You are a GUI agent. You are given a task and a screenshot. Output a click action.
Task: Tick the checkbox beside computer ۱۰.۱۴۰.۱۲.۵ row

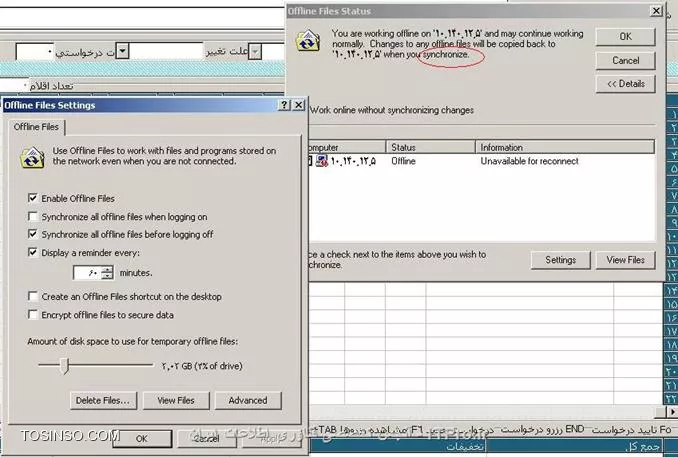pyautogui.click(x=310, y=161)
